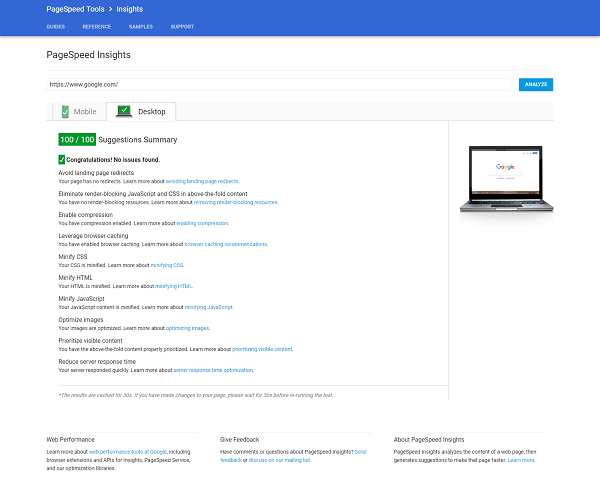Click the Congratulations! No issues found text
The image size is (600, 490).
[x=113, y=160]
